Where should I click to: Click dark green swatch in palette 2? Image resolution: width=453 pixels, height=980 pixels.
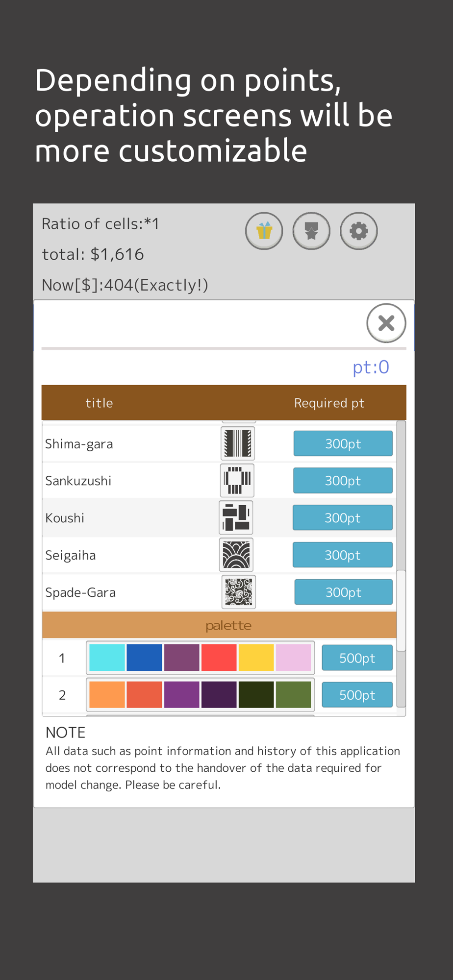coord(256,695)
